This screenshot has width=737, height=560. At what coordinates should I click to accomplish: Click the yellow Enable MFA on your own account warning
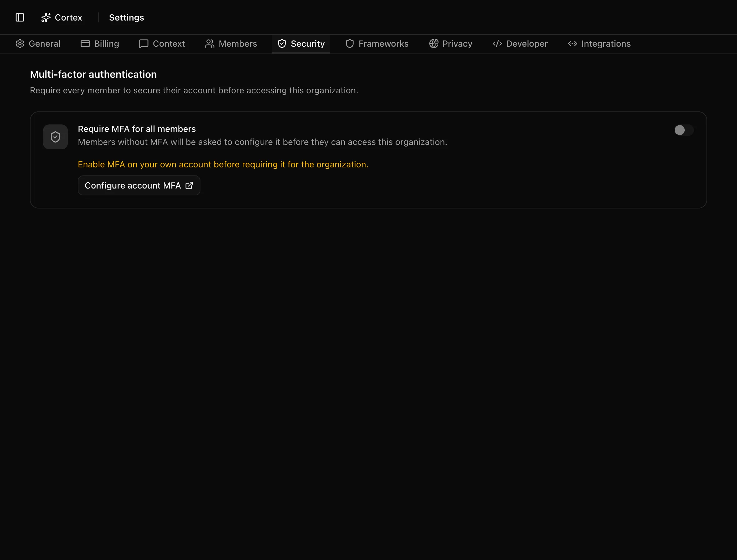tap(223, 164)
